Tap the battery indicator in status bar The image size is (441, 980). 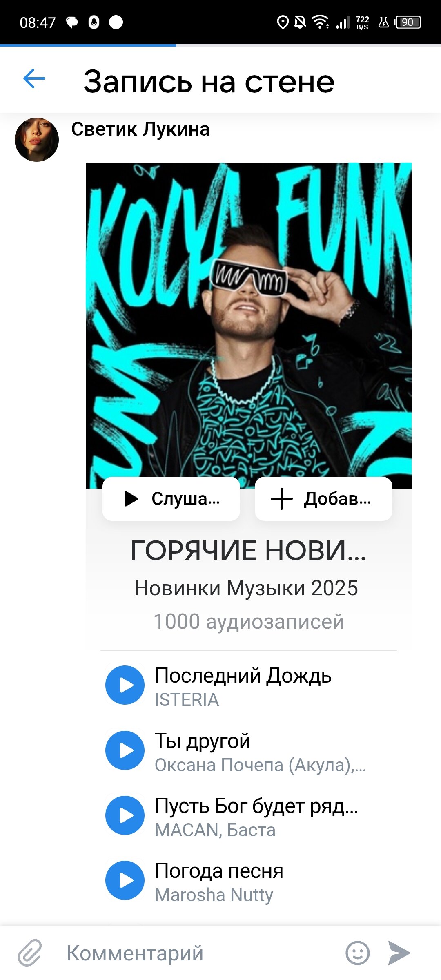tap(408, 22)
